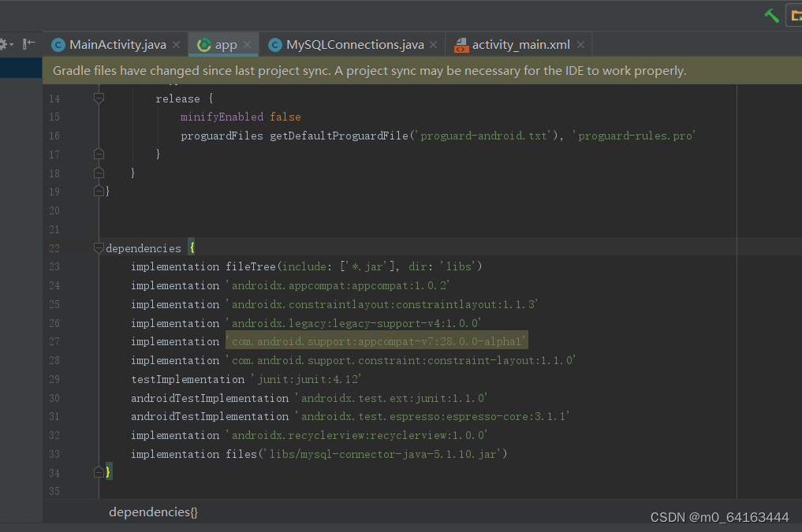Screen dimensions: 802x532
Task: Click the Java class icon on MySQLConnections.java tab
Action: click(x=274, y=44)
